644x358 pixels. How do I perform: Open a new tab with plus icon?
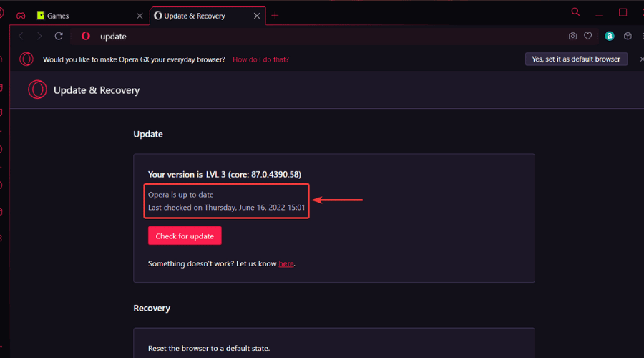(x=275, y=16)
